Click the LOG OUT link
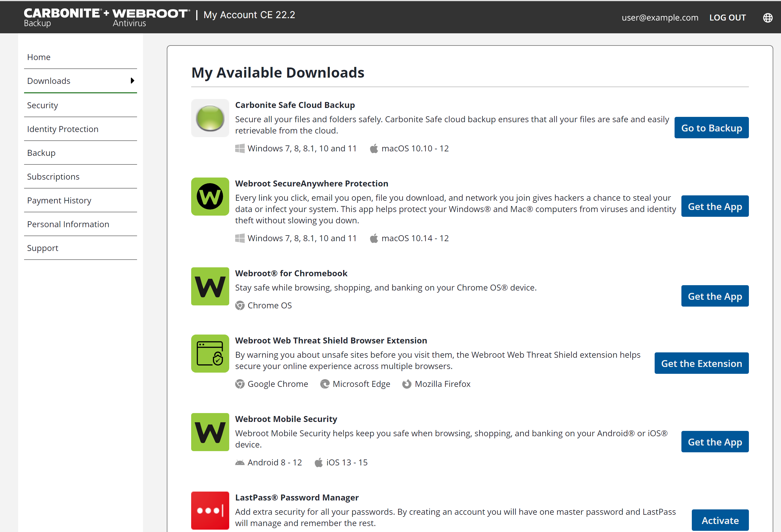Image resolution: width=781 pixels, height=532 pixels. (727, 18)
